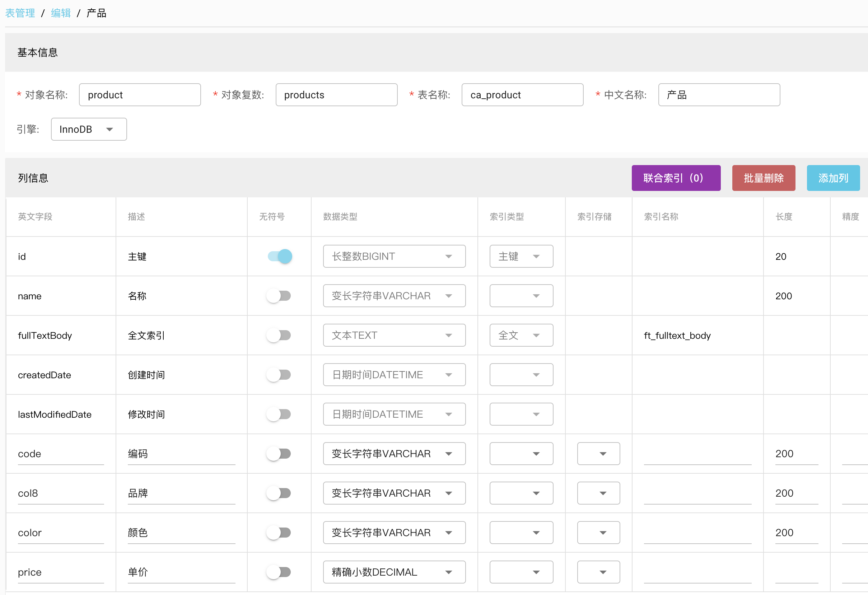This screenshot has height=595, width=868.
Task: Click the 添加列 button
Action: [x=832, y=178]
